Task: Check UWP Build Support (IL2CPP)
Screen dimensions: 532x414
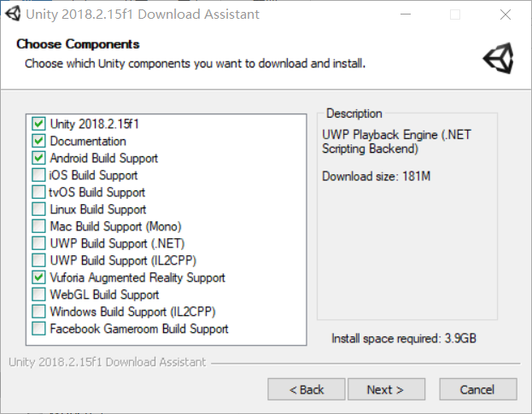Action: pyautogui.click(x=38, y=260)
